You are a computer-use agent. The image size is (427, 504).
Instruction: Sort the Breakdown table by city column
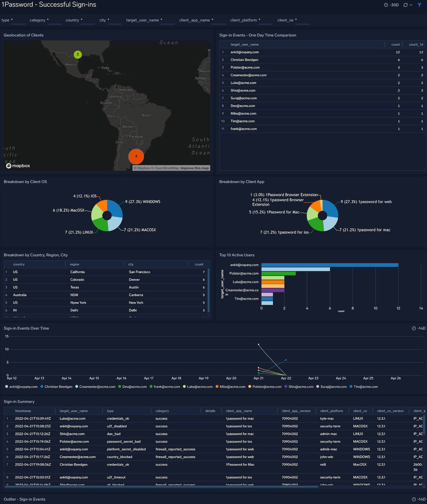point(131,264)
